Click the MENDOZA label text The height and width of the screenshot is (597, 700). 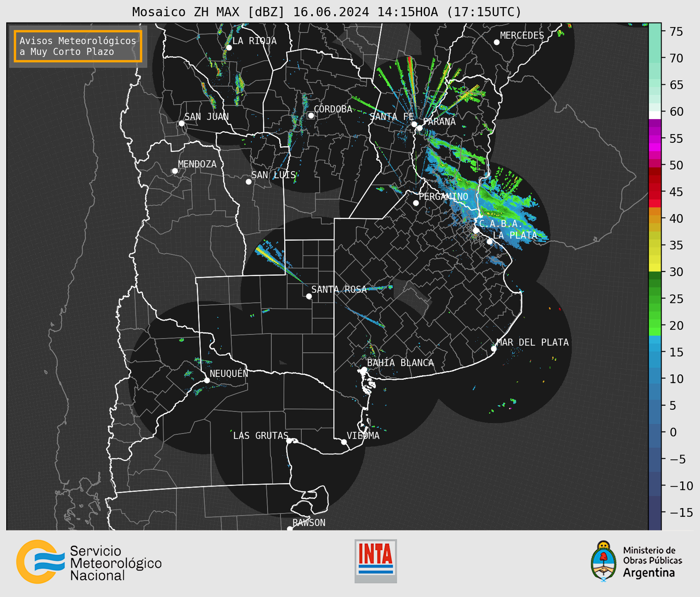[197, 164]
